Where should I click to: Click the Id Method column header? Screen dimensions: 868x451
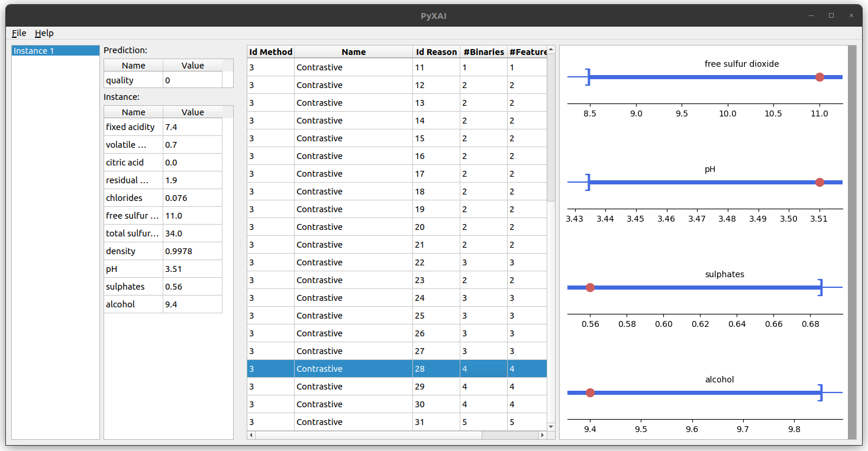pyautogui.click(x=270, y=52)
